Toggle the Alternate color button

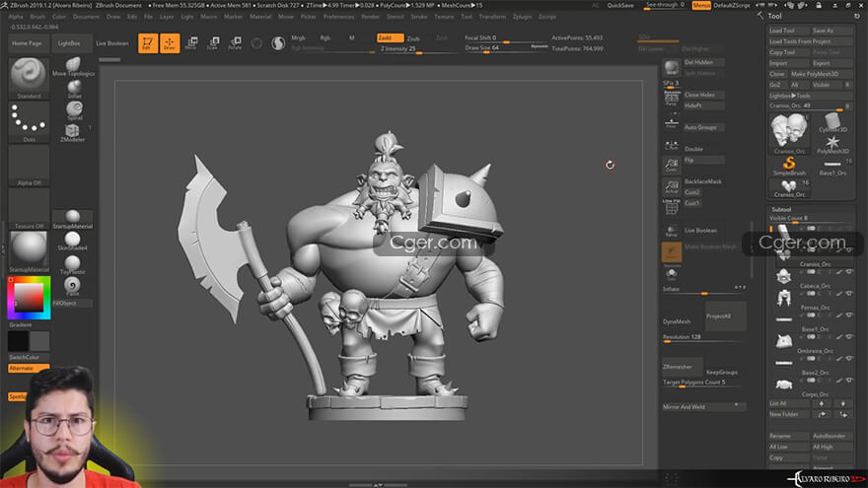pos(29,368)
